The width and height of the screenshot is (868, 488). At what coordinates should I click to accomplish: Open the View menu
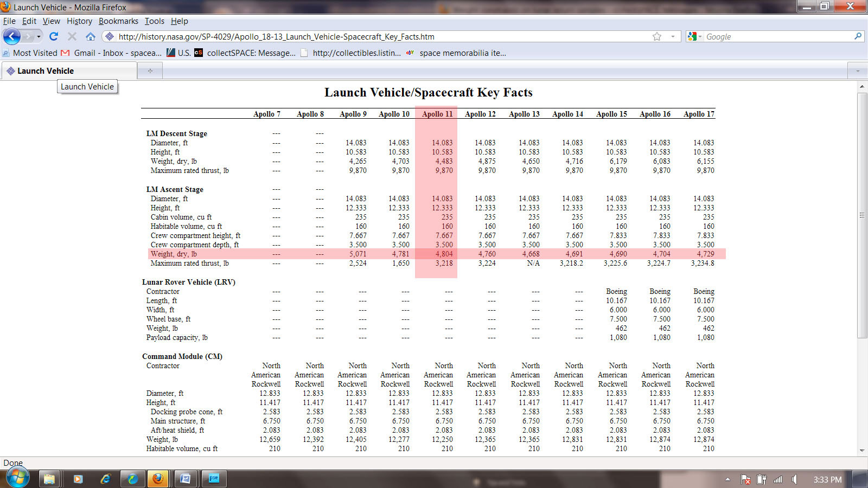52,21
